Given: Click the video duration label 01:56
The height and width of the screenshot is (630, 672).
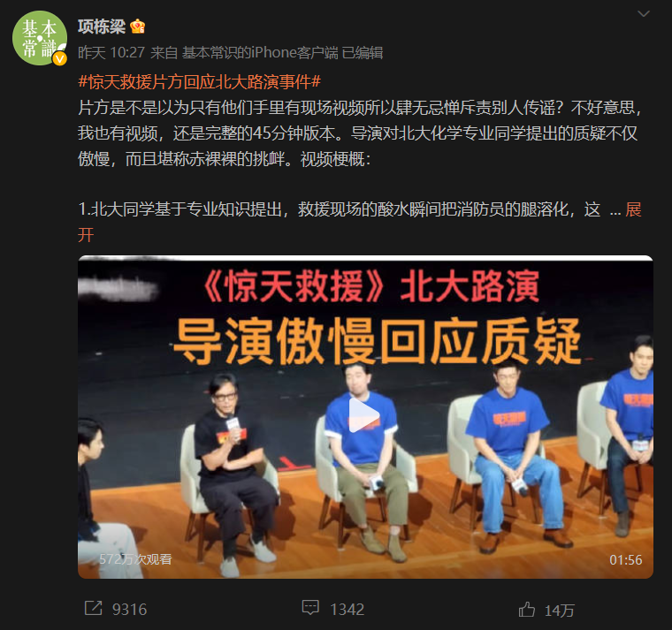Looking at the screenshot, I should (x=626, y=560).
